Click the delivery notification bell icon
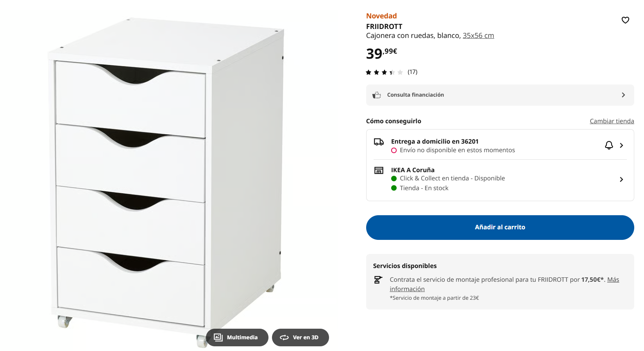The height and width of the screenshot is (351, 644). click(x=609, y=146)
